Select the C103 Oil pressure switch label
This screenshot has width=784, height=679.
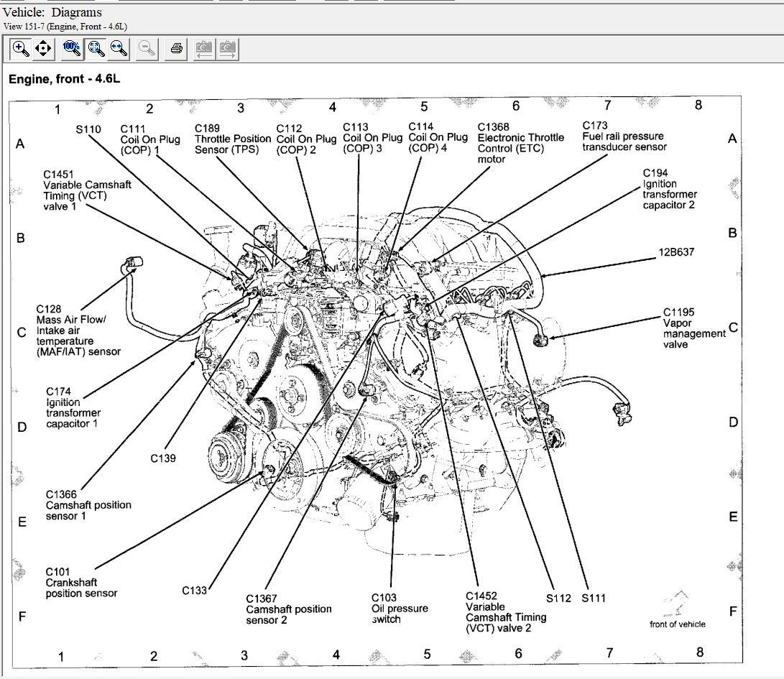[399, 608]
